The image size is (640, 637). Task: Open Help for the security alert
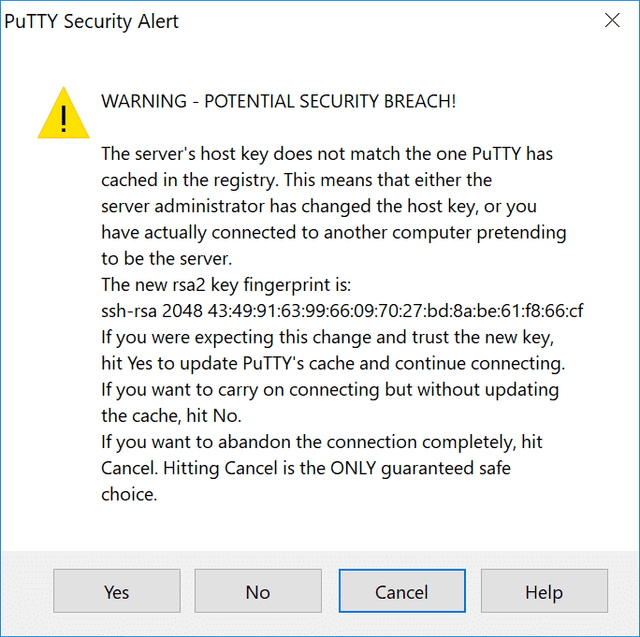tap(544, 592)
